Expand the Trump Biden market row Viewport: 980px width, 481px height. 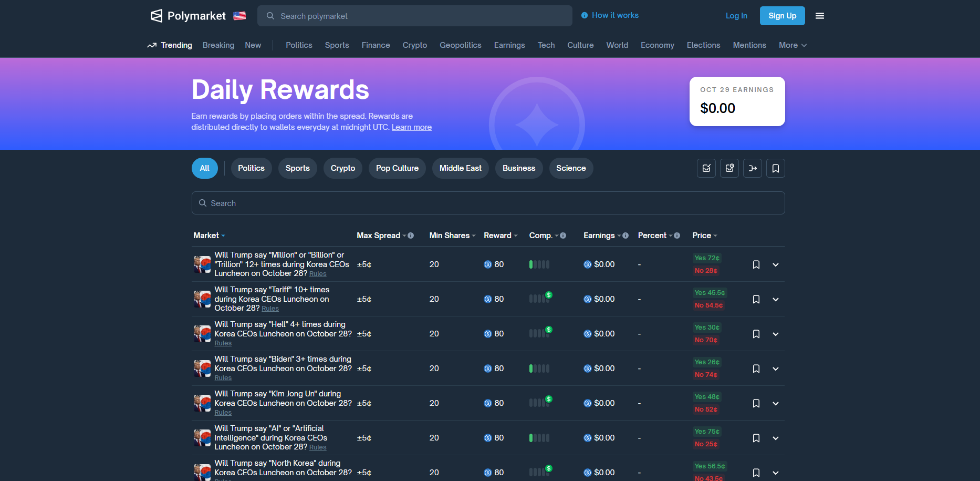click(x=776, y=369)
